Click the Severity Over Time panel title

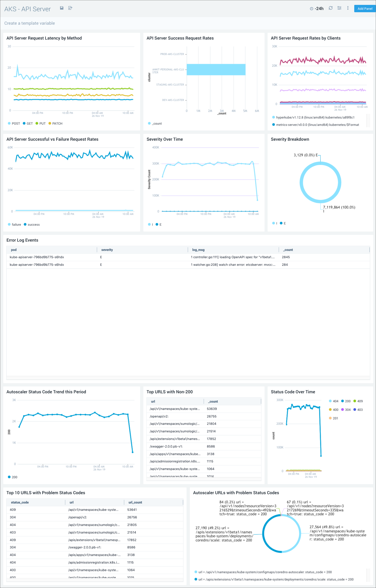[x=165, y=139]
